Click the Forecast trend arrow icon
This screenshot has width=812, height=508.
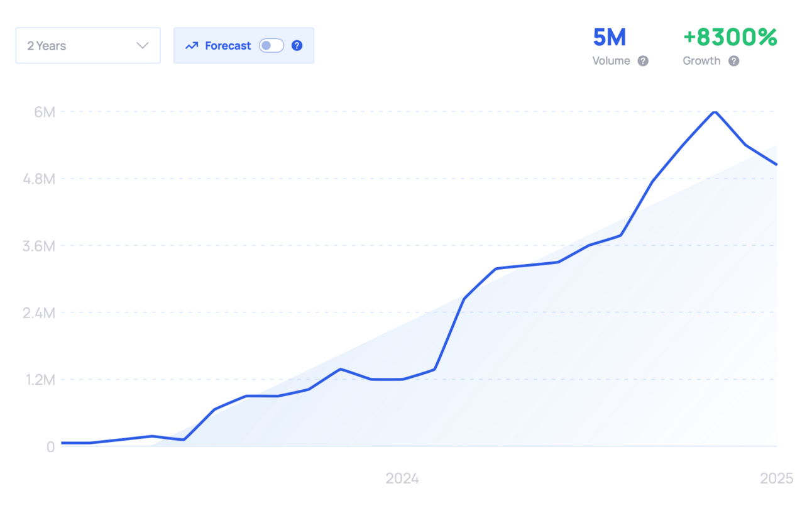[x=192, y=46]
